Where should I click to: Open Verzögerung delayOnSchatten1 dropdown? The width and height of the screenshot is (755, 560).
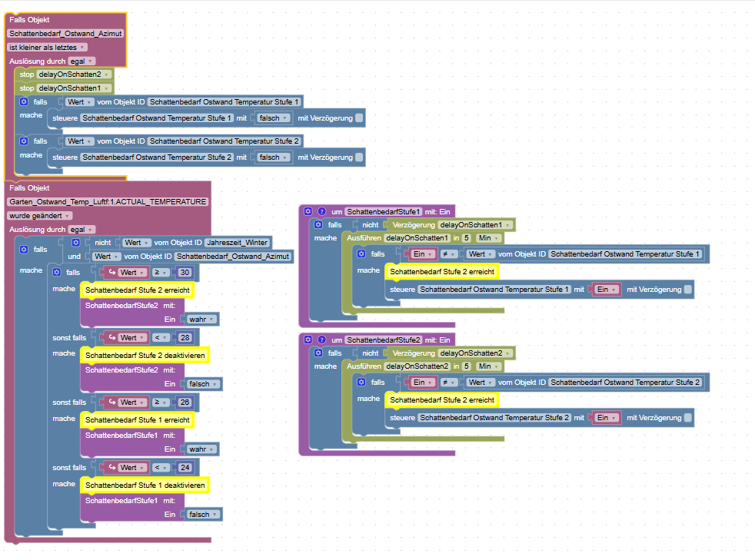coord(475,224)
